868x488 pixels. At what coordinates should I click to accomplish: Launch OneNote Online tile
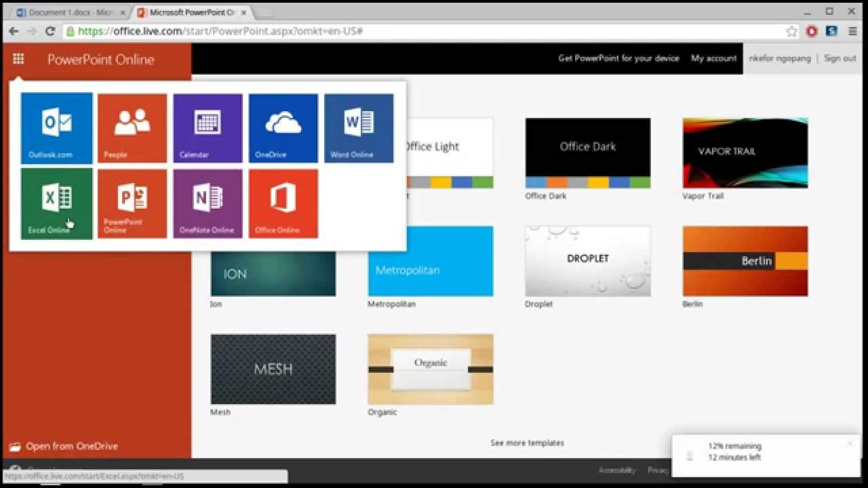point(208,204)
